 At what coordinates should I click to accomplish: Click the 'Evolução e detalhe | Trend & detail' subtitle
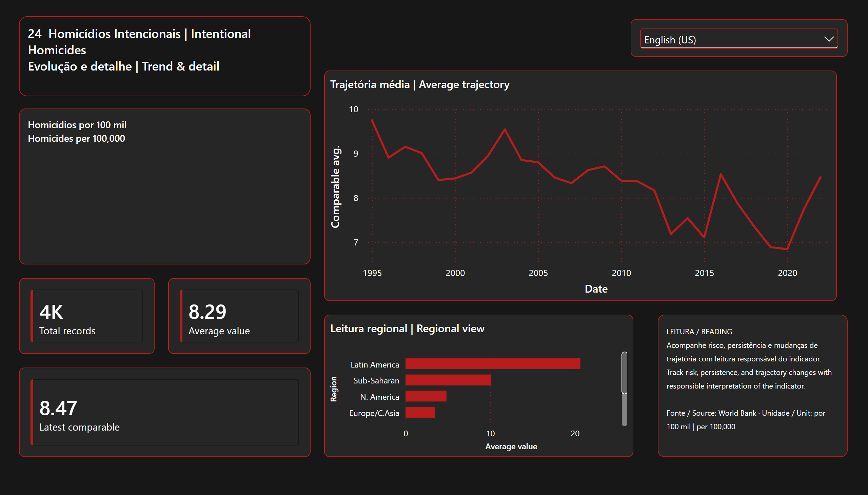tap(123, 66)
